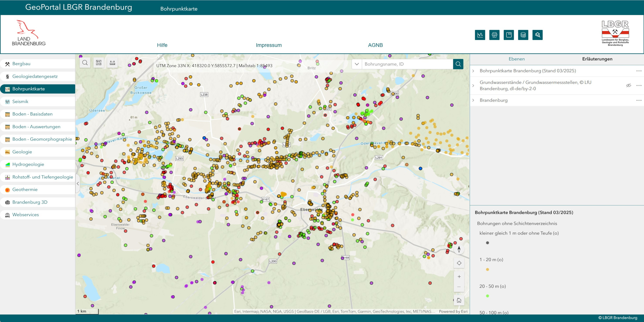Open Rohstoff- und Tiefengeologie
This screenshot has height=322, width=644.
[x=38, y=177]
